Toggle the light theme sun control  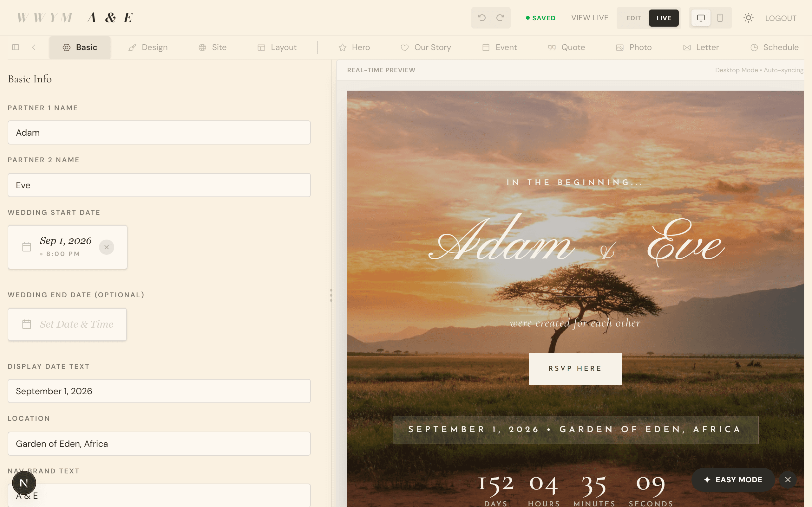[749, 18]
